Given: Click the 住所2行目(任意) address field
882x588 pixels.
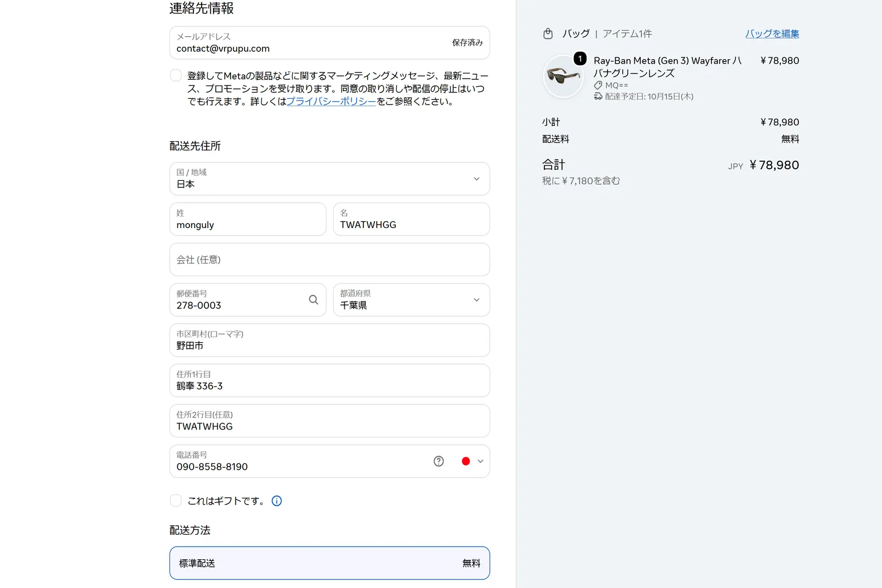Looking at the screenshot, I should coord(330,421).
